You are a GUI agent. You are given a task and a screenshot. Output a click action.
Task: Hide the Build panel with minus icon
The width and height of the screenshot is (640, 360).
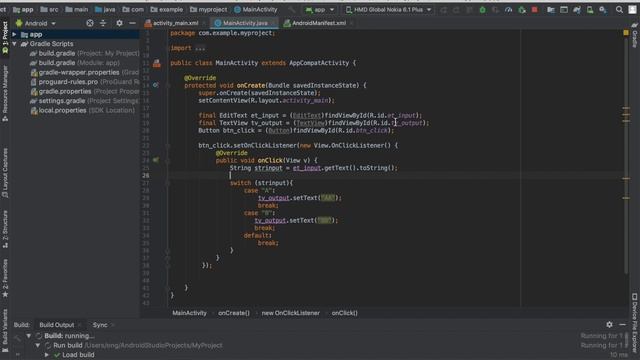pyautogui.click(x=622, y=324)
